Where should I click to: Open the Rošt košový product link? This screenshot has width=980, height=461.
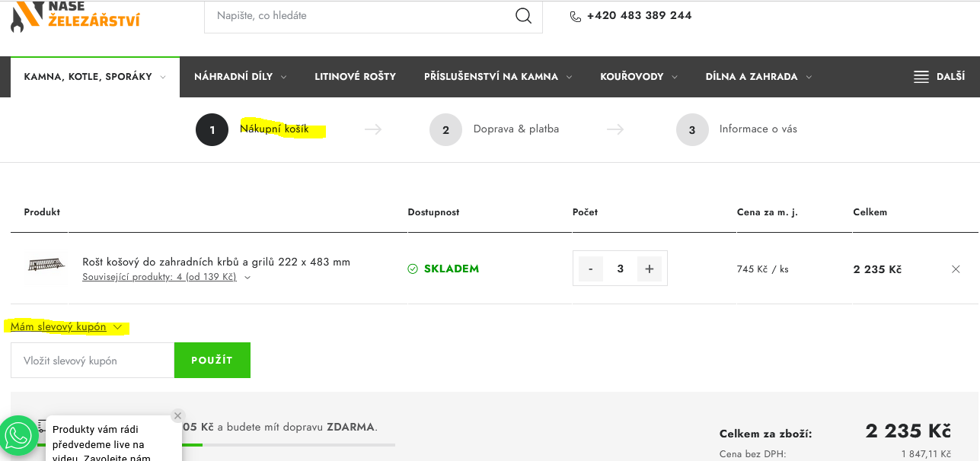point(216,262)
